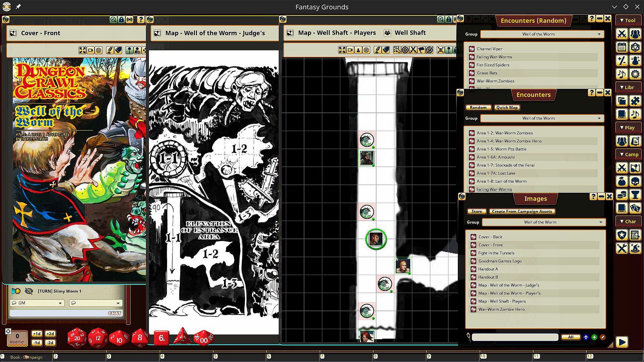Click the d12 die icon
The height and width of the screenshot is (362, 644).
98,338
